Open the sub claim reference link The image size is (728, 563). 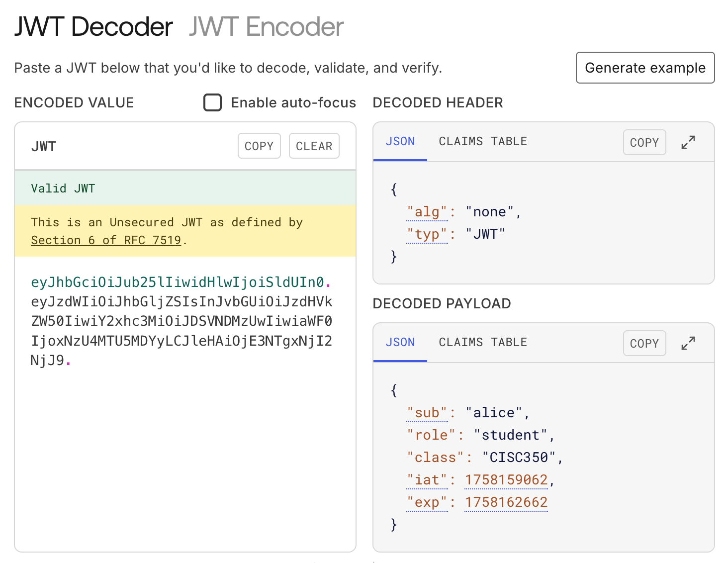pyautogui.click(x=427, y=412)
